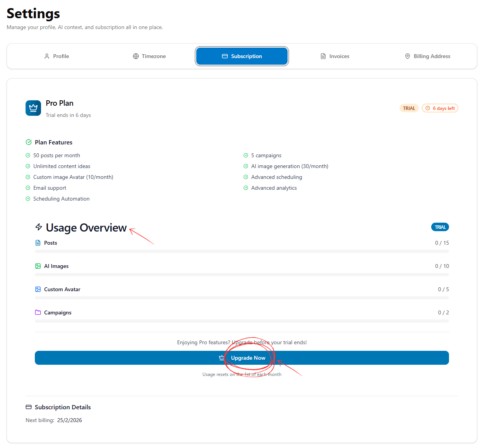Click the Campaigns usage progress bar

point(242,321)
